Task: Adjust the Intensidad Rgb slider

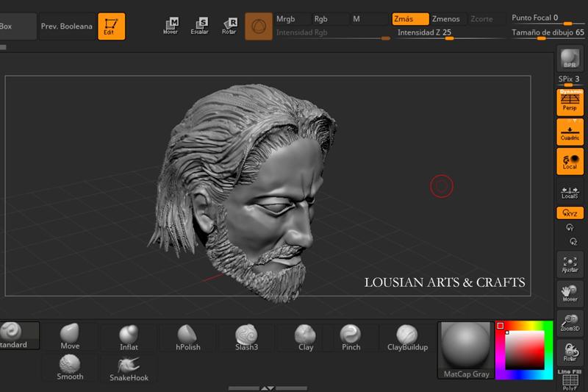Action: click(x=333, y=34)
